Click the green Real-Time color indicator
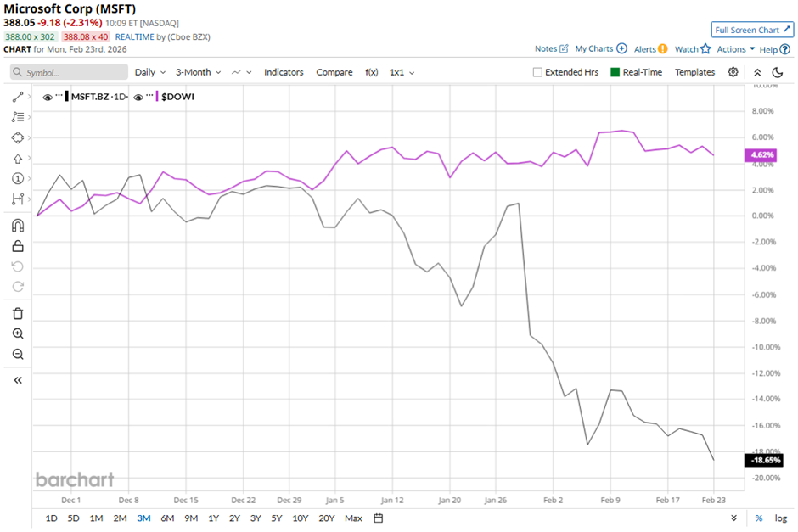The height and width of the screenshot is (532, 798). pyautogui.click(x=615, y=72)
